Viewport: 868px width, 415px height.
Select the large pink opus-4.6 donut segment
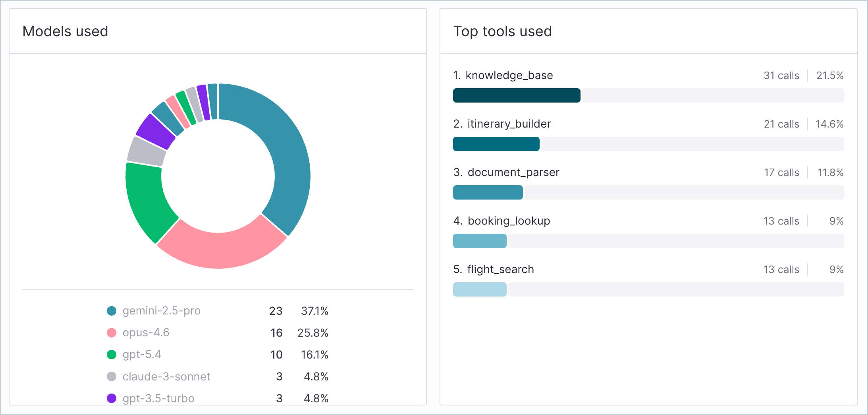(x=220, y=250)
